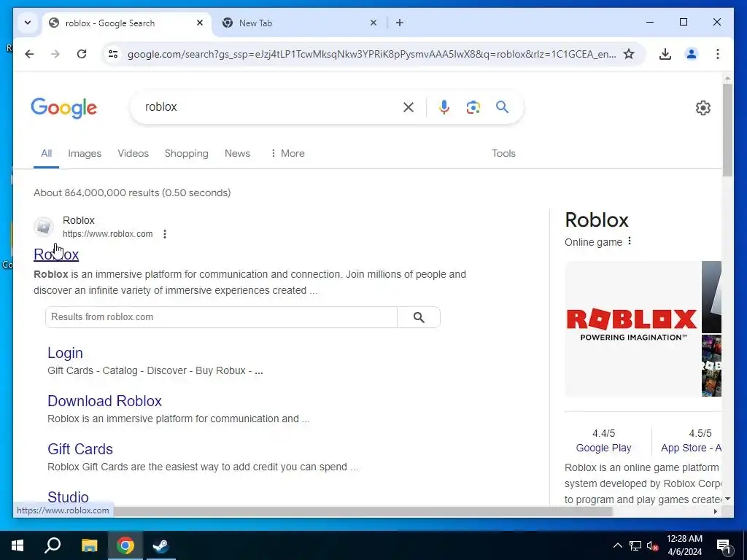The image size is (747, 560).
Task: Open the Windows Start menu
Action: (18, 545)
